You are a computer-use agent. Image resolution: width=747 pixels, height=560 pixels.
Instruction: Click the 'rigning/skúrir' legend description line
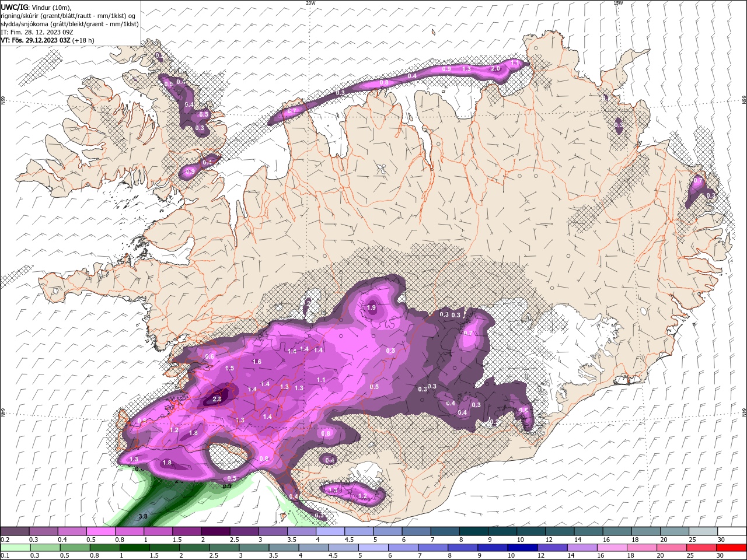point(68,16)
